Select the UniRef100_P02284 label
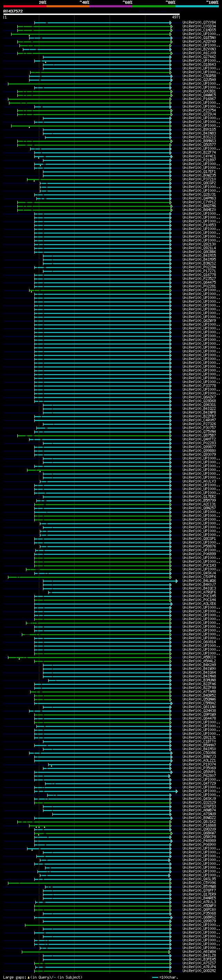The width and height of the screenshot is (222, 980). 199,267
